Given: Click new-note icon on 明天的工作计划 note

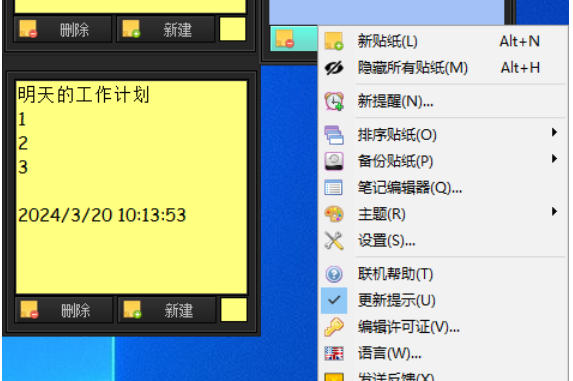Looking at the screenshot, I should (x=132, y=309).
